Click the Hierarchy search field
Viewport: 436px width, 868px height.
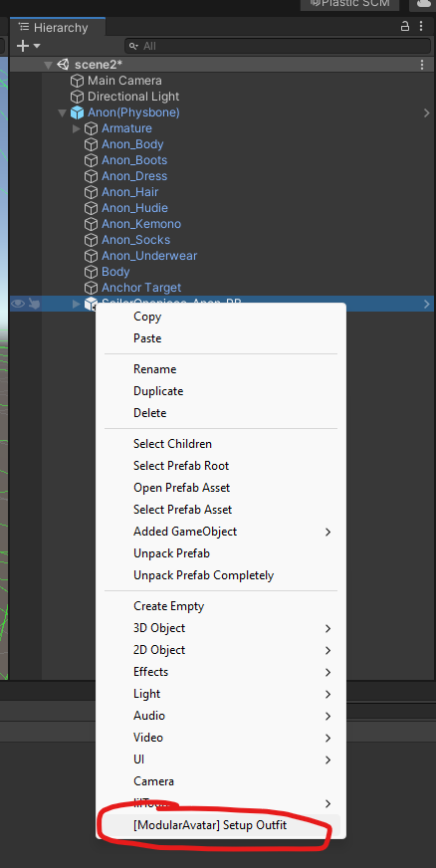(278, 46)
